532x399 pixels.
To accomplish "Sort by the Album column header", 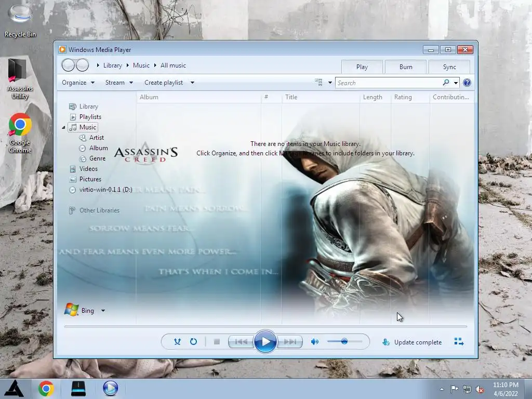I will click(198, 97).
